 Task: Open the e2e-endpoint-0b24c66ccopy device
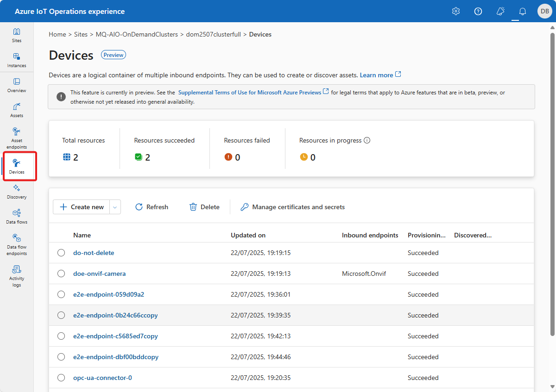[x=115, y=315]
